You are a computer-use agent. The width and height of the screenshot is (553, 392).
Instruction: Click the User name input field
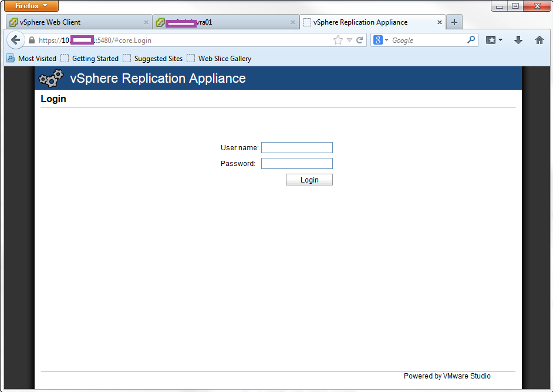point(297,148)
